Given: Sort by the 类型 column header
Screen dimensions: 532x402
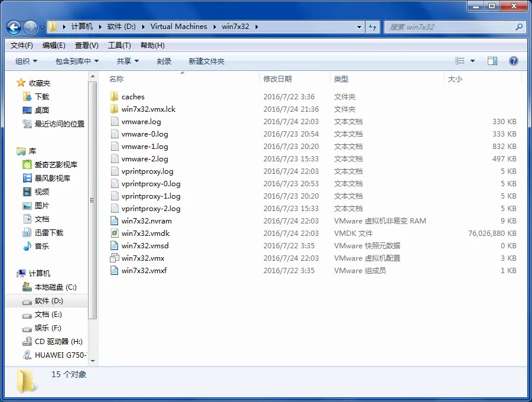Looking at the screenshot, I should (341, 79).
